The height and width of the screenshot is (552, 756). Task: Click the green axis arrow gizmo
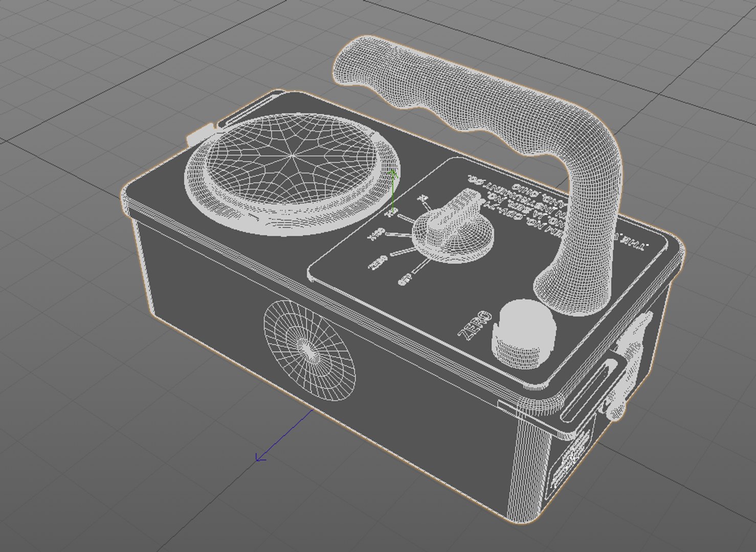click(x=392, y=191)
